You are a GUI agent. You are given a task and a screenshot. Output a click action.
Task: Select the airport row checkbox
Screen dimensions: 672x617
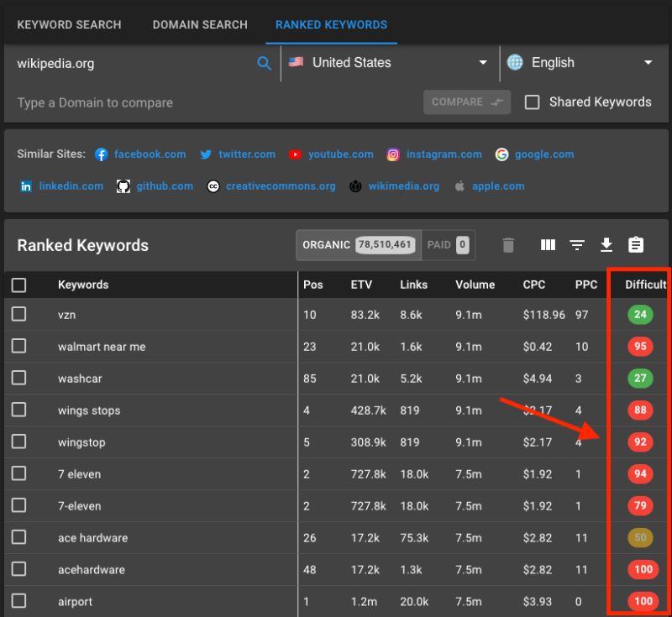point(18,601)
